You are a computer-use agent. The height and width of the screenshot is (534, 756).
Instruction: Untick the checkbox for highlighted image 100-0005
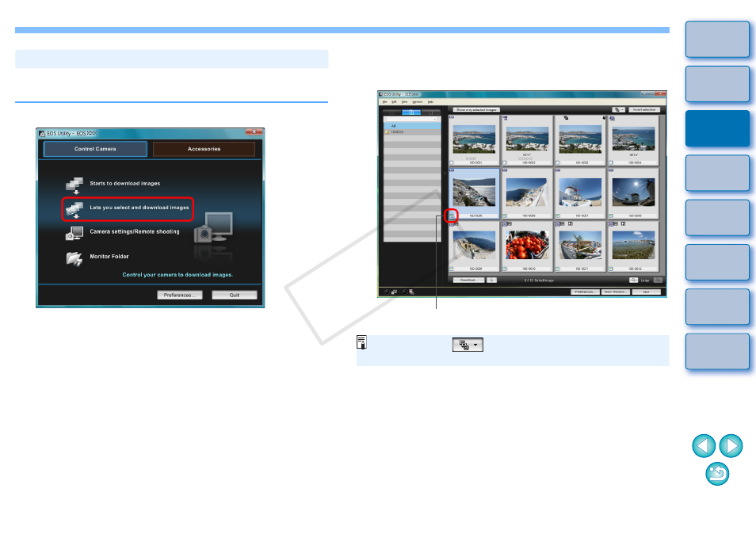point(451,216)
